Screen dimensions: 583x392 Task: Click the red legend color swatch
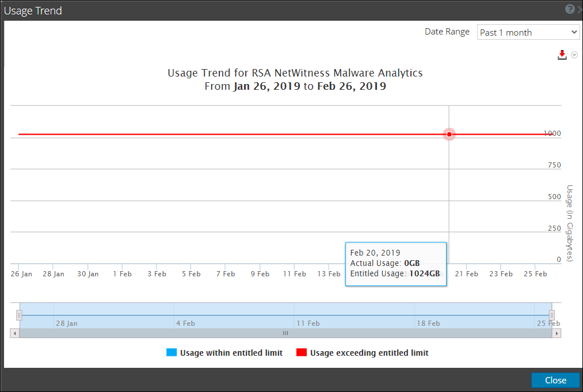coord(301,353)
